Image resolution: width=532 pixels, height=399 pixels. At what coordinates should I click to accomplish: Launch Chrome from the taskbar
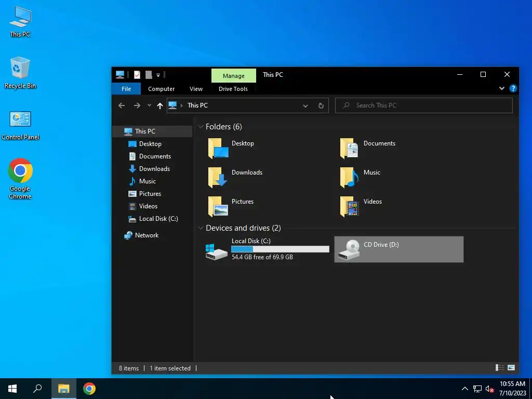89,389
